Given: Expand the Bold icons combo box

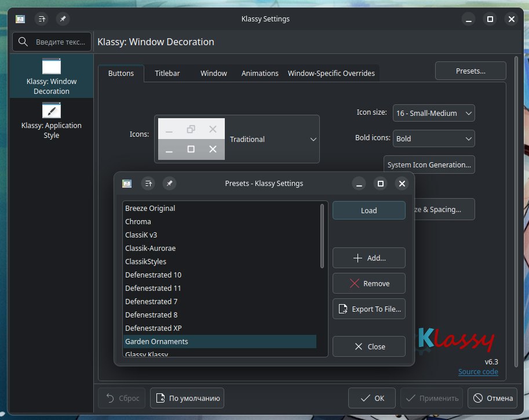Looking at the screenshot, I should 433,139.
